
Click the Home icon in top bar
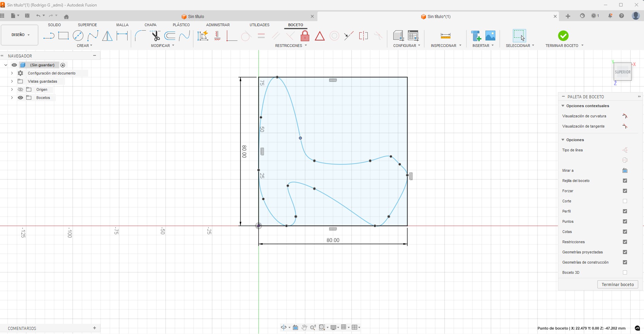coord(66,17)
